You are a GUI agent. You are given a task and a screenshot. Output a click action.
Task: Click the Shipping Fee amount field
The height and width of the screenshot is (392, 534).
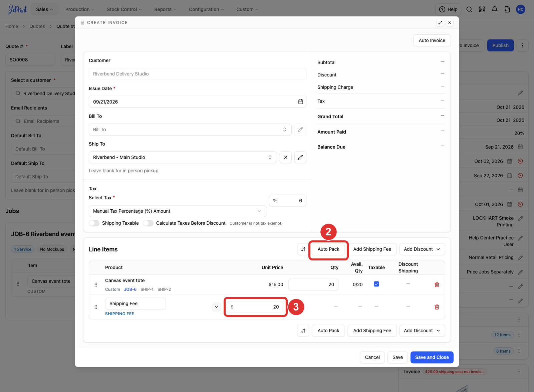click(255, 307)
